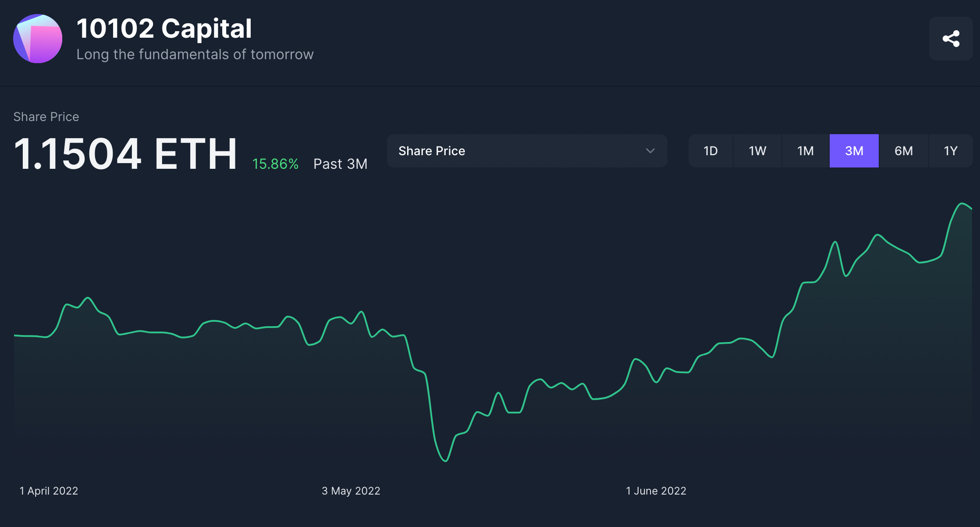Open the Share Price dropdown

click(526, 151)
